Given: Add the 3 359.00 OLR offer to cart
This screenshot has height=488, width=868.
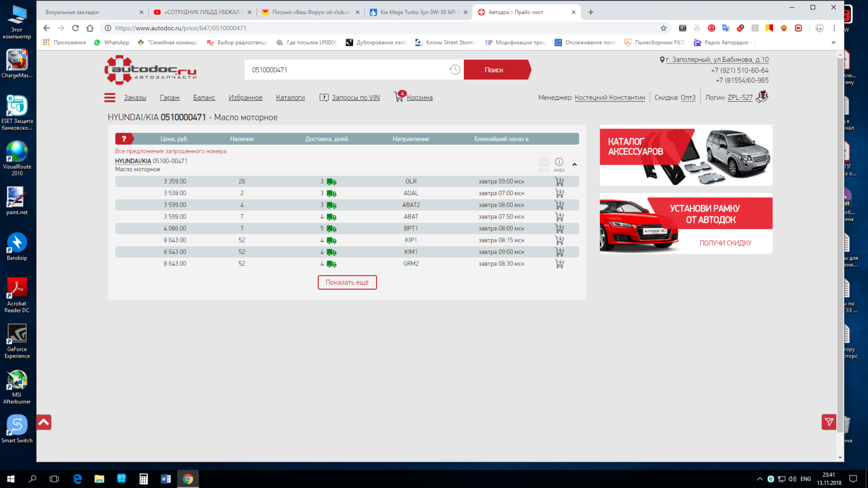Looking at the screenshot, I should tap(559, 182).
